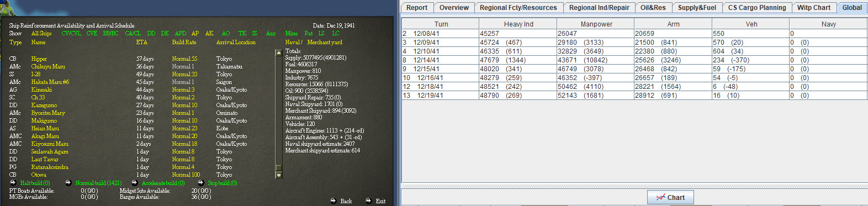Show only Mine ships
868x206 pixels.
click(291, 33)
